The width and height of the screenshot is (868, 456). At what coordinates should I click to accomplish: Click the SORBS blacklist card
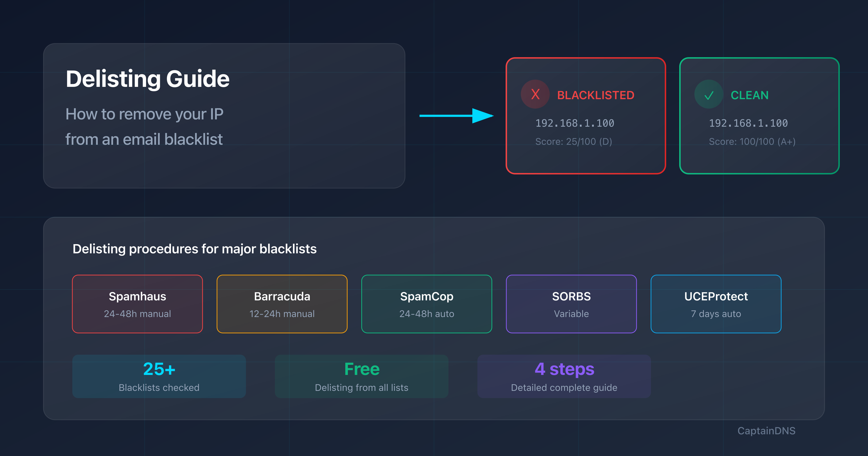[571, 304]
